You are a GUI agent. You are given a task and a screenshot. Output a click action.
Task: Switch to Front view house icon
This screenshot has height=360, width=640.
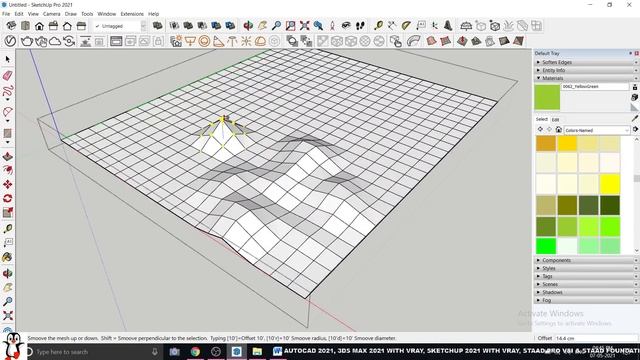point(39,26)
